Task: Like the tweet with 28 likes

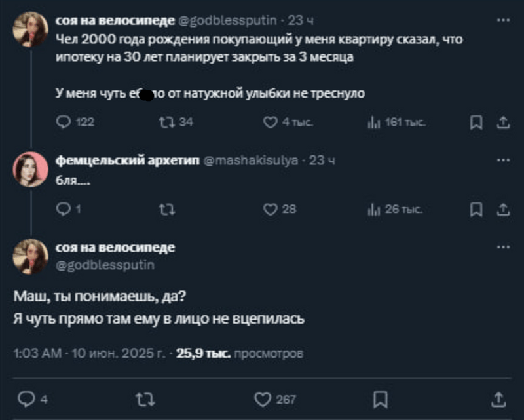Action: pyautogui.click(x=270, y=209)
